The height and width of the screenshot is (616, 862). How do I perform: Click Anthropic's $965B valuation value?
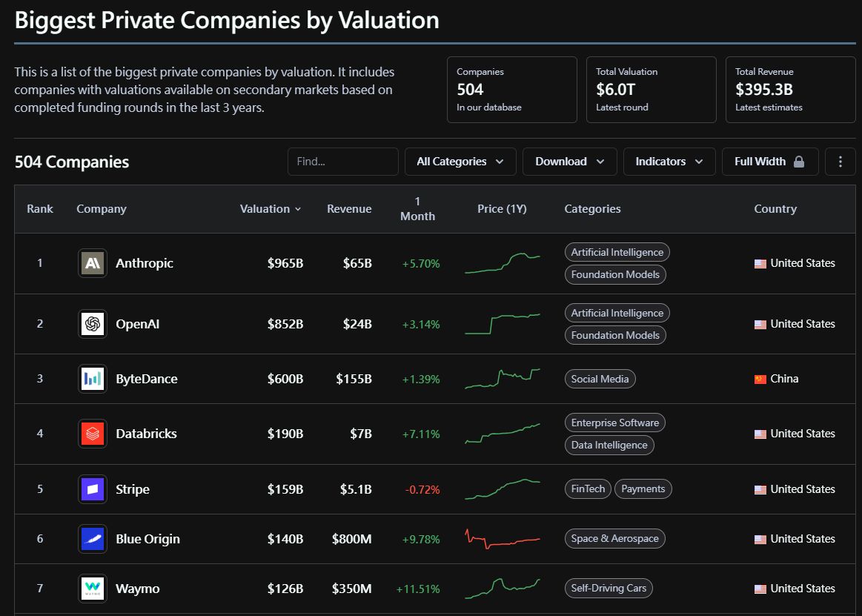(285, 263)
